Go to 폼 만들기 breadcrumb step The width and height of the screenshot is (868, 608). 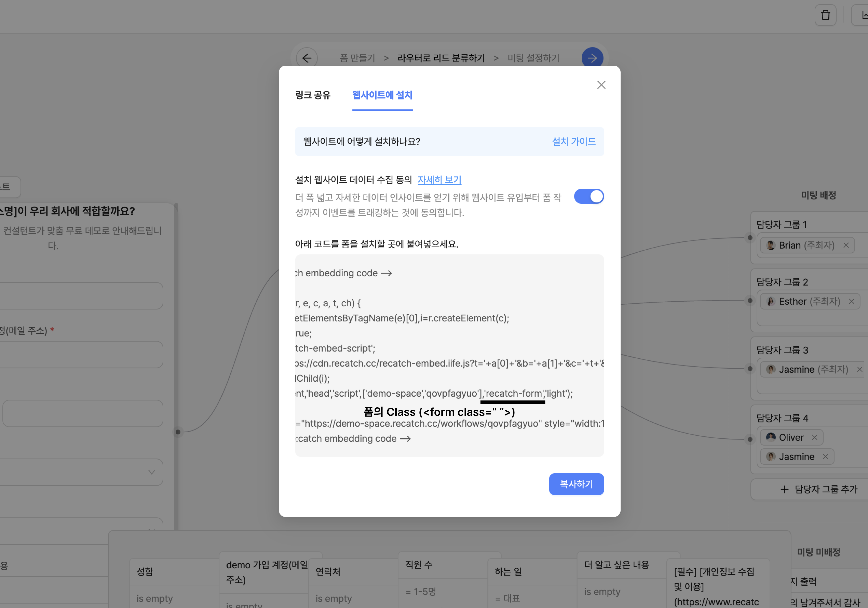(x=357, y=58)
